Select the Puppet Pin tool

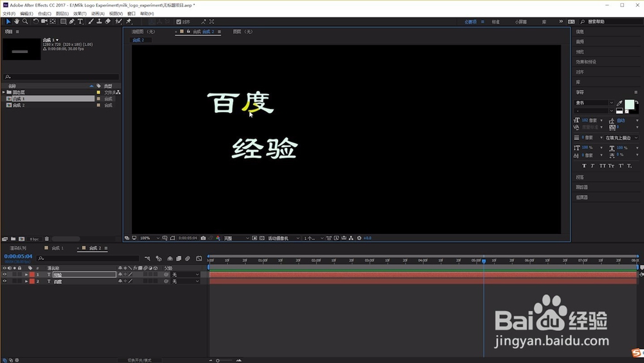click(129, 21)
